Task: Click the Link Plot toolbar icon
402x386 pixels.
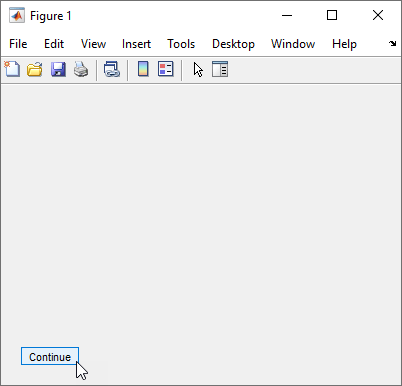Action: [x=112, y=69]
